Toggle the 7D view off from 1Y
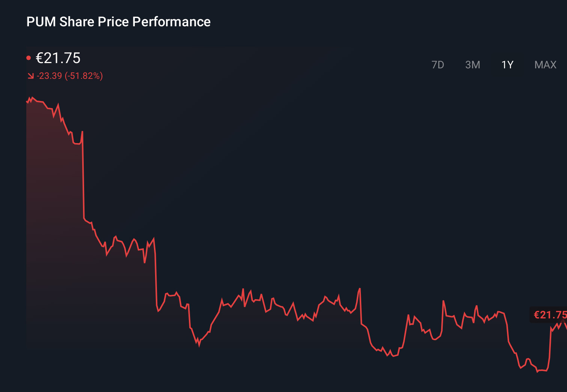This screenshot has height=392, width=567. click(x=438, y=65)
